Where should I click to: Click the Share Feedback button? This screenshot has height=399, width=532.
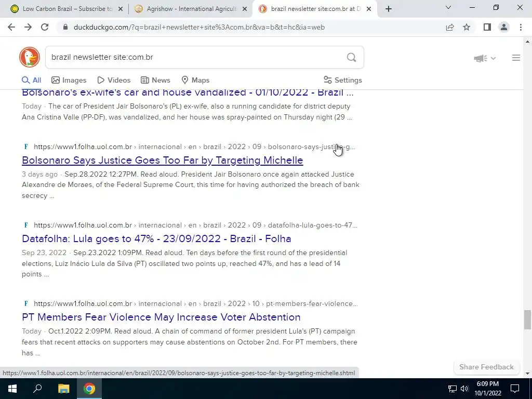(486, 367)
